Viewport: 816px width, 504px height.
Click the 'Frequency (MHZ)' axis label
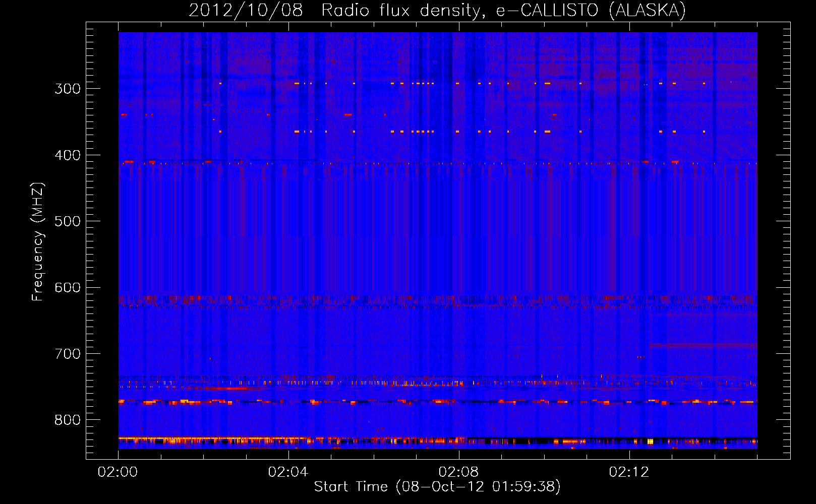click(x=38, y=241)
